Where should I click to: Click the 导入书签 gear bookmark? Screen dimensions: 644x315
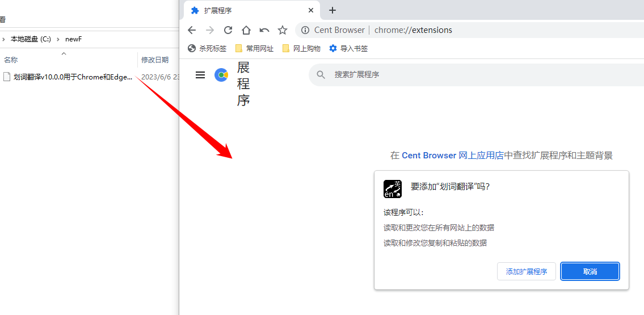point(348,48)
